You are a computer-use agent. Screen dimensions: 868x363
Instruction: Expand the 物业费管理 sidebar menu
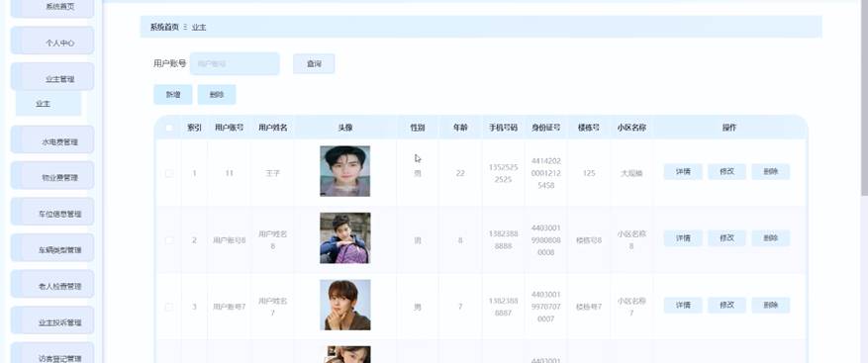[x=52, y=176]
